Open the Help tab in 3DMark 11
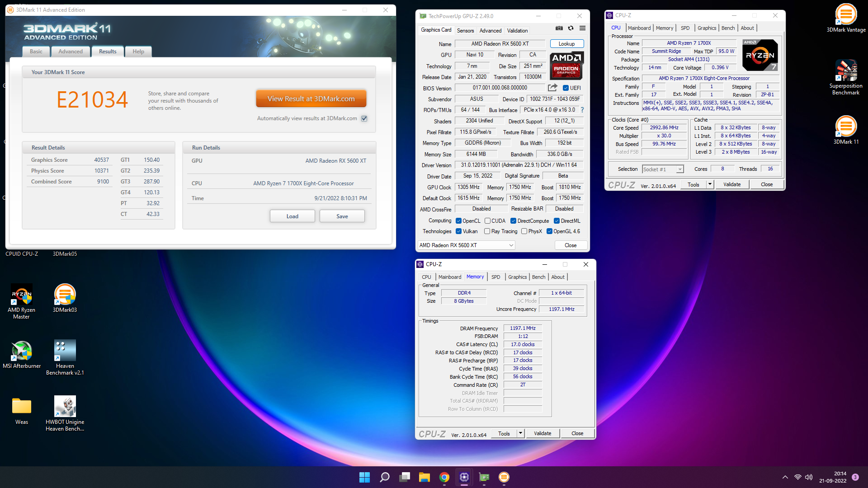 point(138,52)
